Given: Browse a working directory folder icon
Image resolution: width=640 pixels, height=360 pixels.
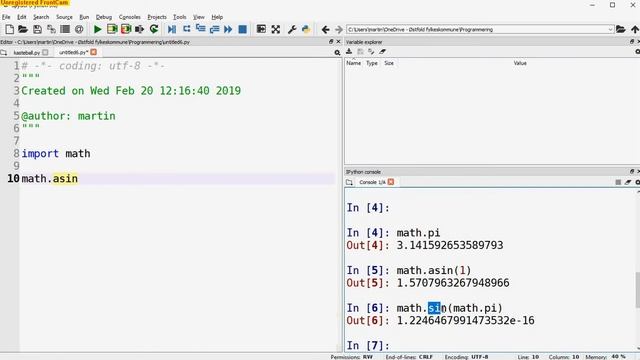Looking at the screenshot, I should coord(620,29).
